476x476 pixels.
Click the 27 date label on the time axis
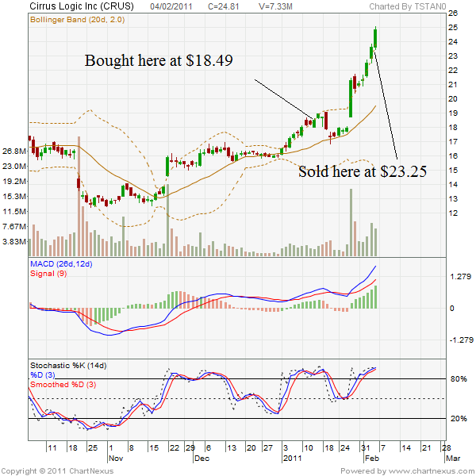pyautogui.click(x=268, y=447)
